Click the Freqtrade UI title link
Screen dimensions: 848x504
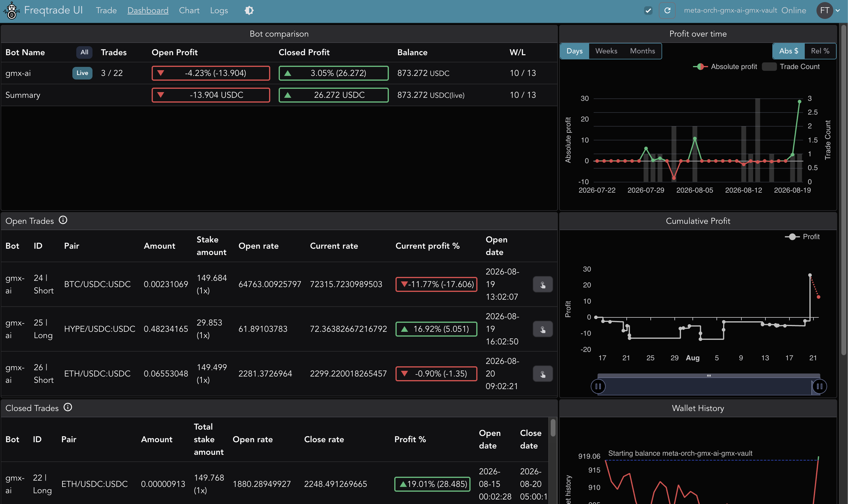click(x=54, y=10)
